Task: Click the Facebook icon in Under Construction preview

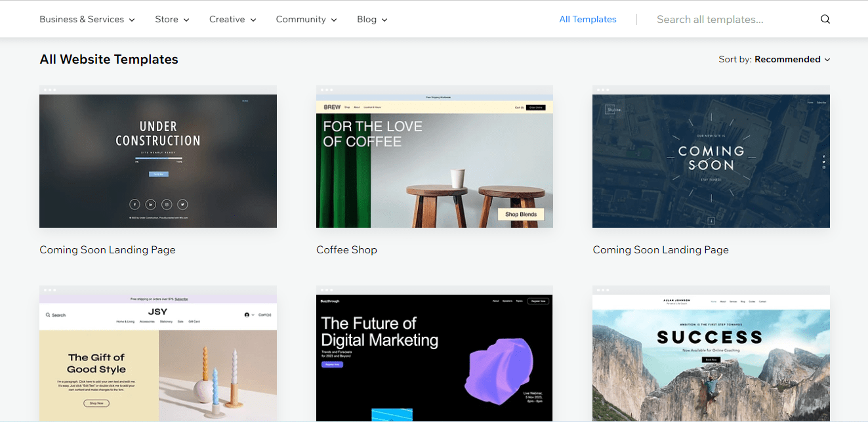Action: coord(134,204)
